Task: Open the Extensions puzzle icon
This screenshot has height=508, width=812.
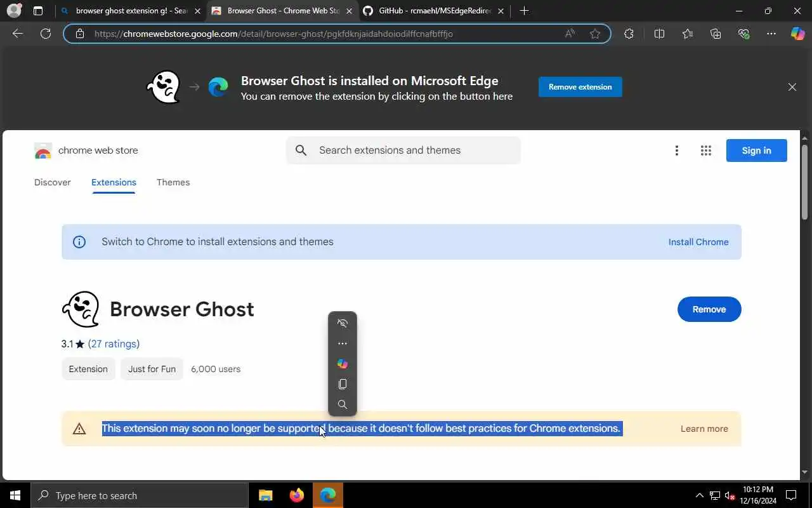Action: tap(629, 34)
